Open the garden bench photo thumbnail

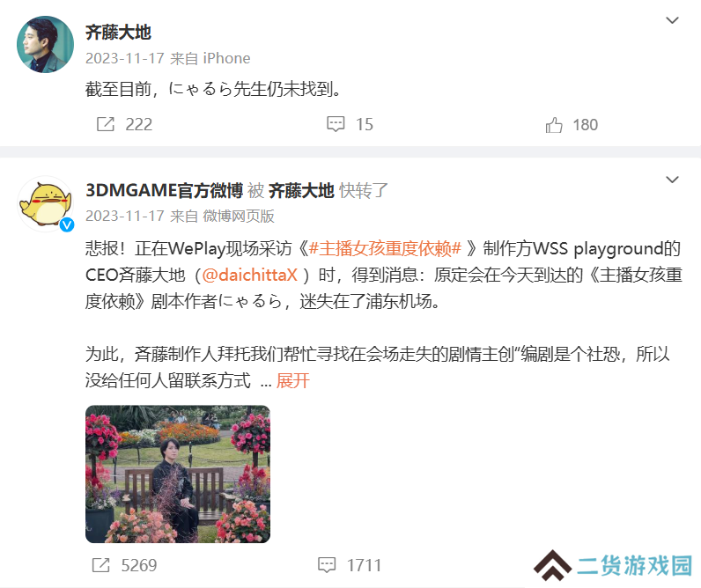click(x=178, y=474)
